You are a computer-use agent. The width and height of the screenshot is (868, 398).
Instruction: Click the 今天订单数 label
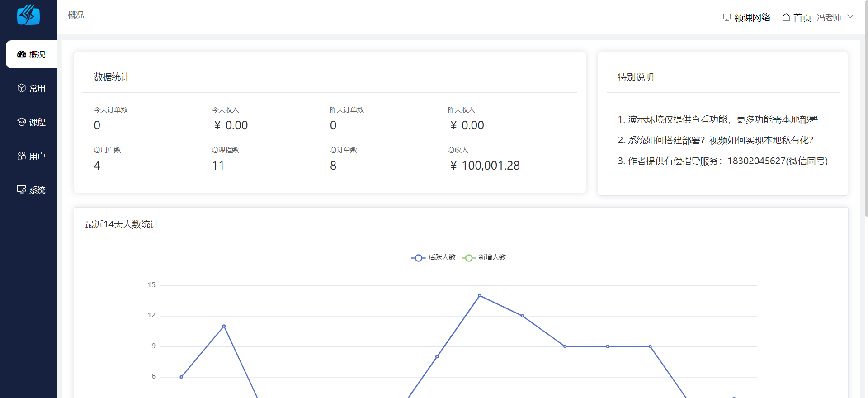click(111, 110)
